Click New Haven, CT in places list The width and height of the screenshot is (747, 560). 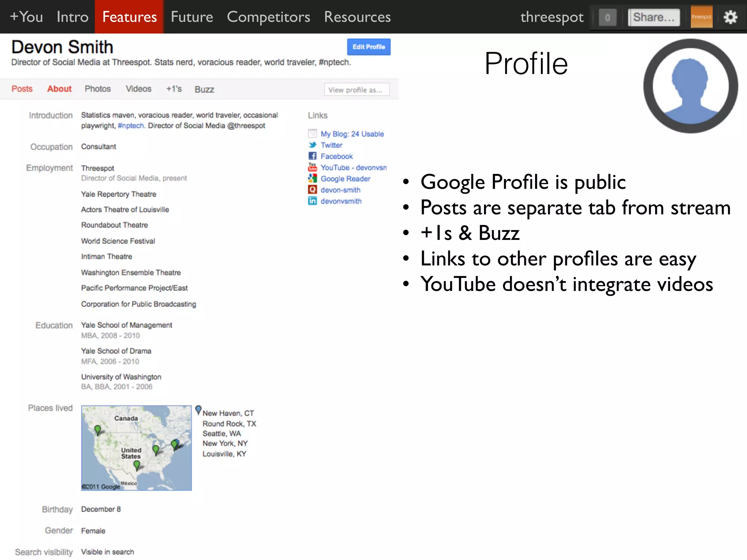pyautogui.click(x=228, y=413)
